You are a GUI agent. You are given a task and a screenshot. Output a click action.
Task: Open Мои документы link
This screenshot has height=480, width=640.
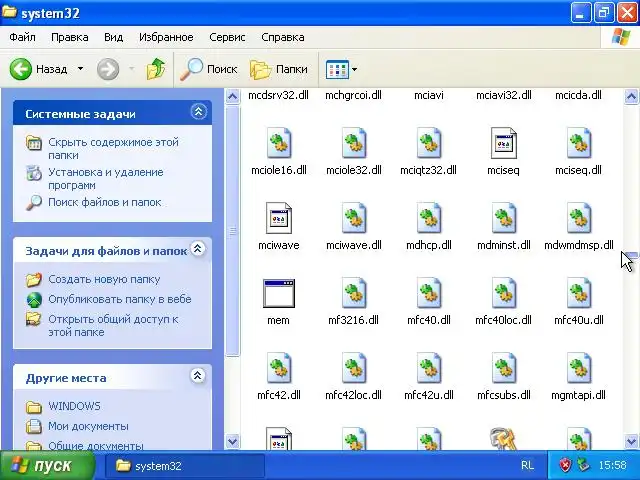(88, 426)
